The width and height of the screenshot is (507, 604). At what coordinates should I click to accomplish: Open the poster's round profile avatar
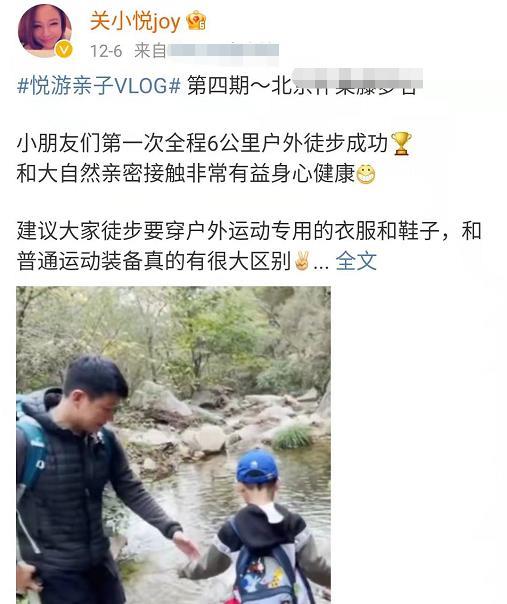click(45, 30)
